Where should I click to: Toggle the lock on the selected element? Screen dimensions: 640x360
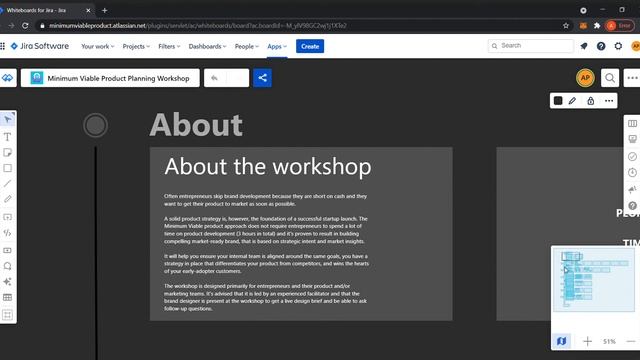coord(590,101)
